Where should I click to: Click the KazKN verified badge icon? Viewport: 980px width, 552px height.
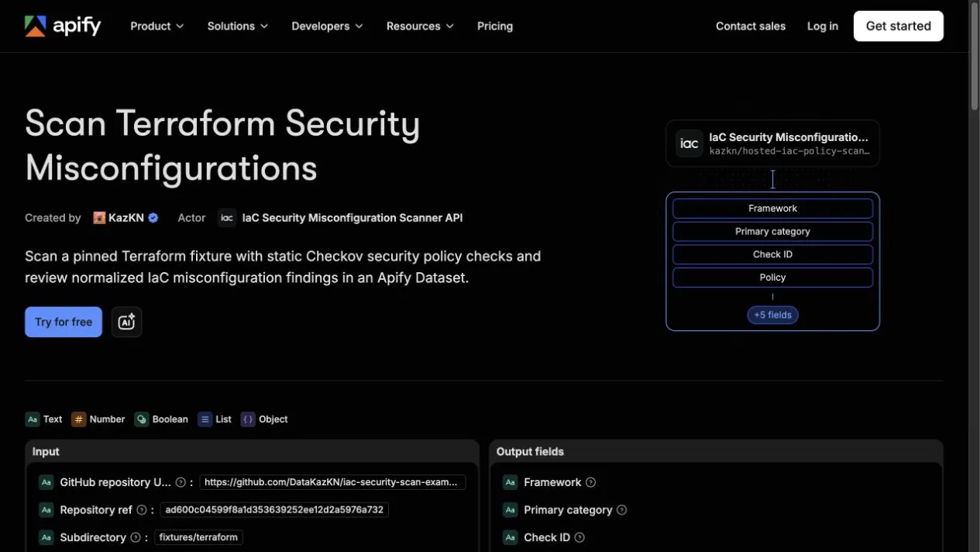point(153,218)
